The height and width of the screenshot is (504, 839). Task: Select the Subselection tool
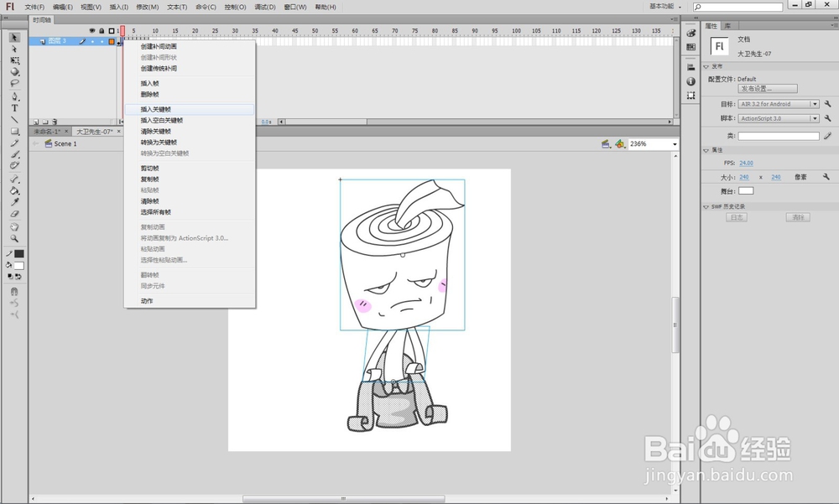pos(14,49)
